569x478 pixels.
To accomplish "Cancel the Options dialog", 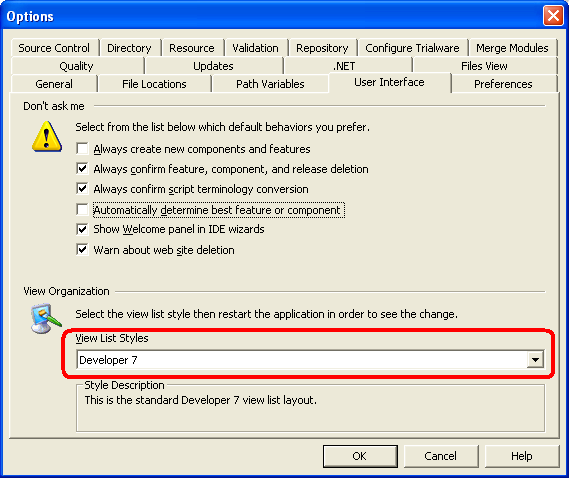I will (x=441, y=456).
